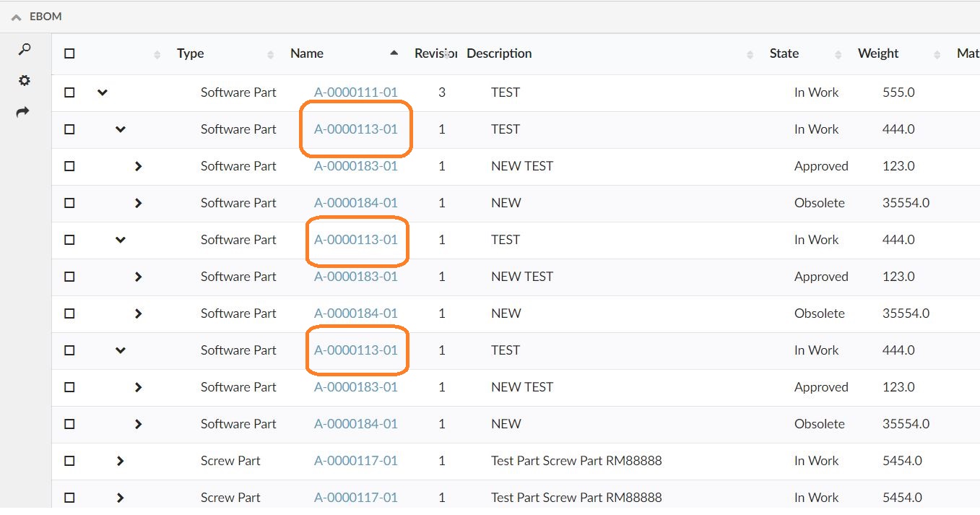The width and height of the screenshot is (980, 515).
Task: Click the Description column header
Action: point(499,53)
